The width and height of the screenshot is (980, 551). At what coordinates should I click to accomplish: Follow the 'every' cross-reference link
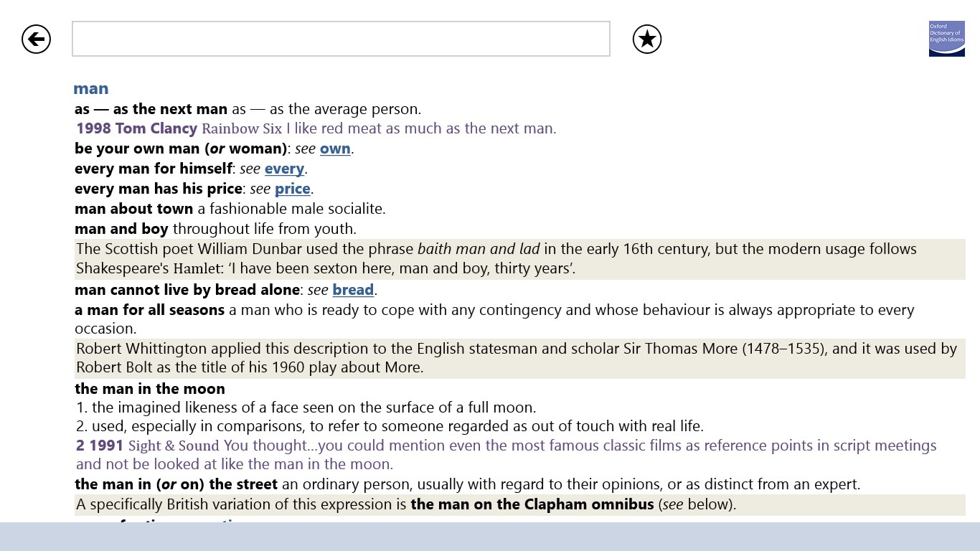(284, 169)
